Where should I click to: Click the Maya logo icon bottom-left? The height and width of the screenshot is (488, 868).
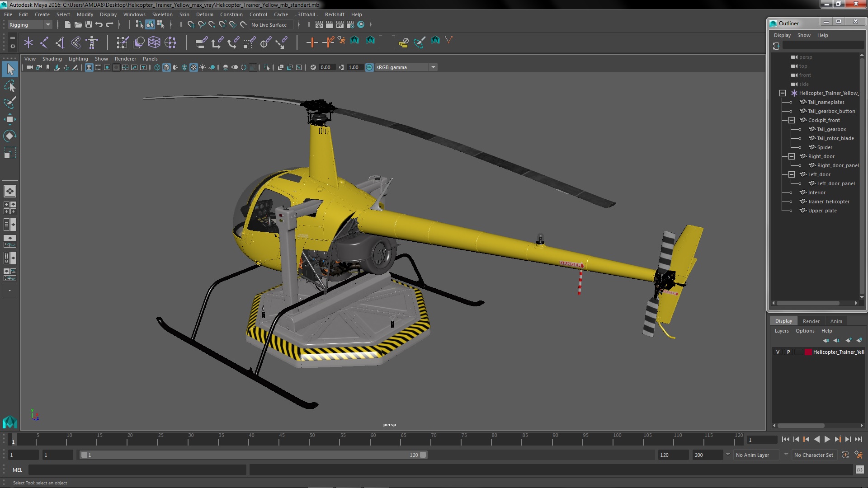point(9,422)
